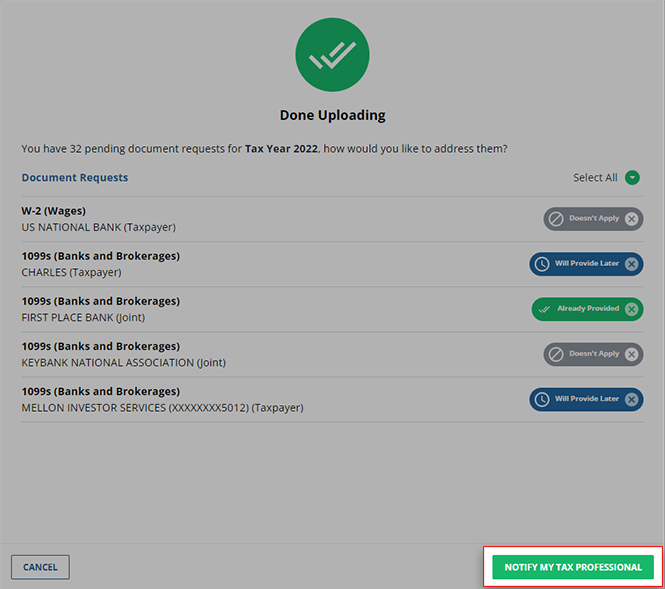Toggle Already Provided badge for First Place Bank

tap(588, 309)
